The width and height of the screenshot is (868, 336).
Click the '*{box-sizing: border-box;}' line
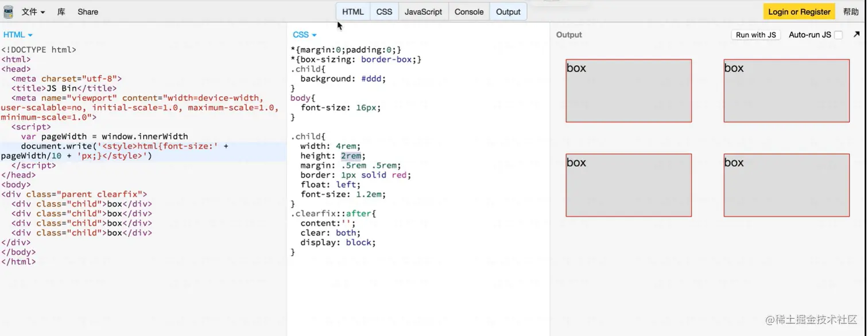click(356, 60)
